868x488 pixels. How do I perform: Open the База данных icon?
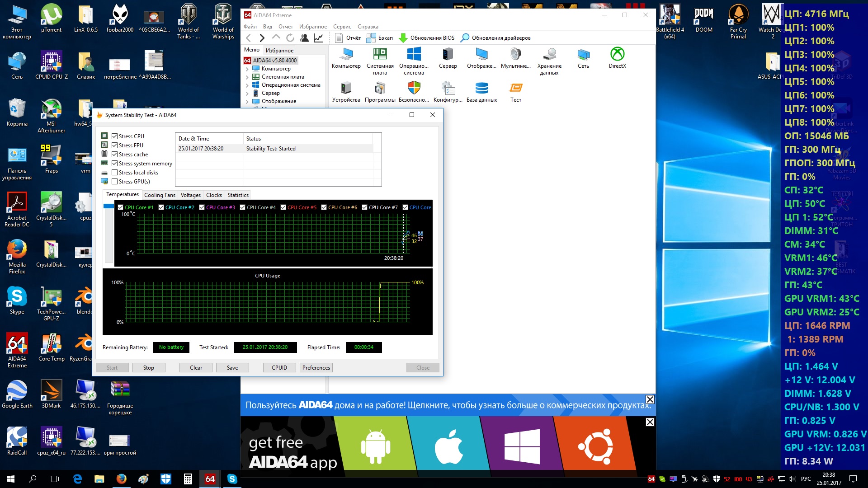[481, 88]
